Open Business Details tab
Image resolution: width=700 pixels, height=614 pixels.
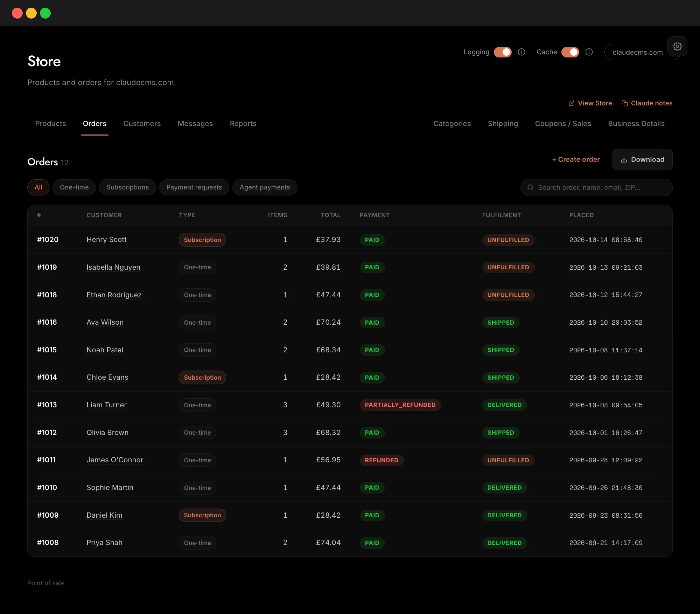click(636, 124)
